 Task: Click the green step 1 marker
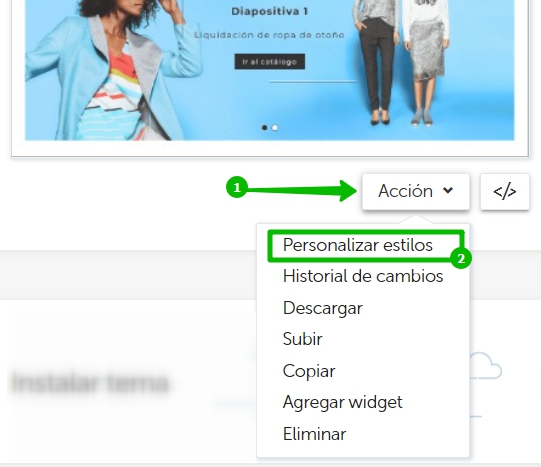click(237, 188)
